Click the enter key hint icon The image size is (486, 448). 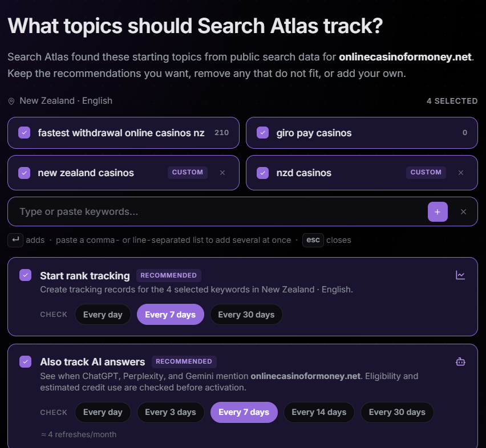click(x=15, y=240)
